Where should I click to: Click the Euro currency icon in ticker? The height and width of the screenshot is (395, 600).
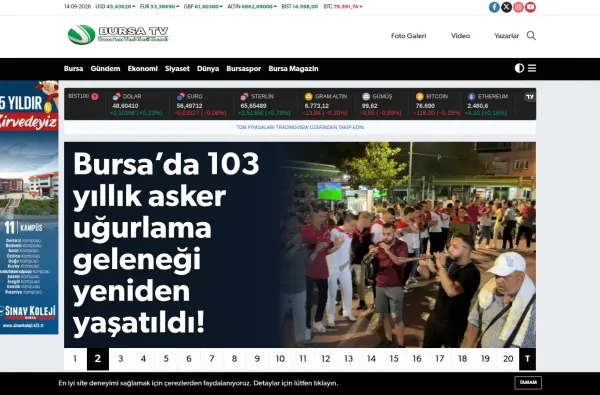pyautogui.click(x=181, y=96)
